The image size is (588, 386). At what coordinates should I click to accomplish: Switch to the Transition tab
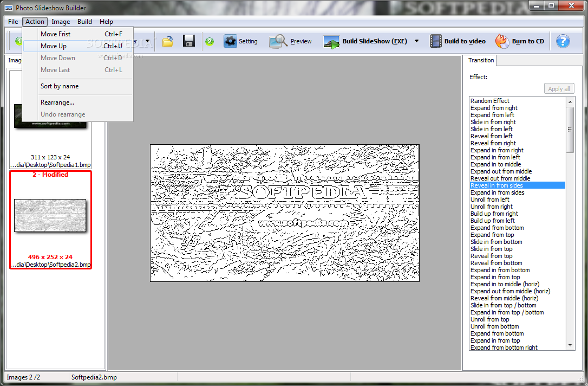[x=481, y=60]
